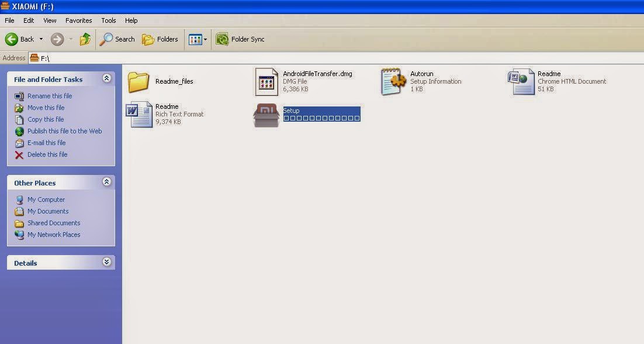
Task: Select the Autorun setup information icon
Action: pos(393,82)
